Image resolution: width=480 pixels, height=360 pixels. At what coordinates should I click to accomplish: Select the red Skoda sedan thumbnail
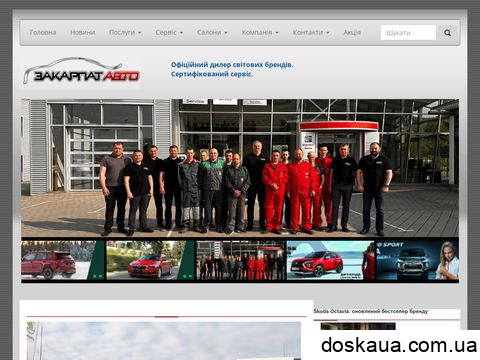point(150,260)
